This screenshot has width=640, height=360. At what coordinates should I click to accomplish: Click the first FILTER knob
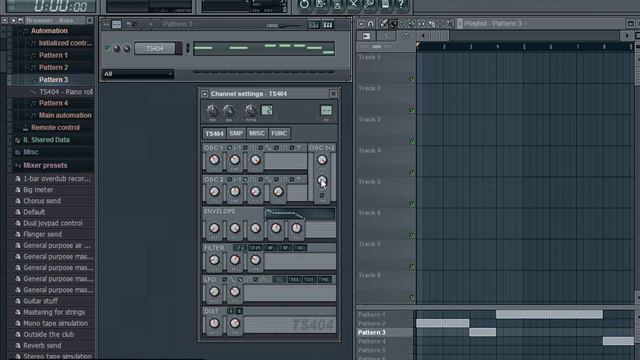pyautogui.click(x=214, y=260)
